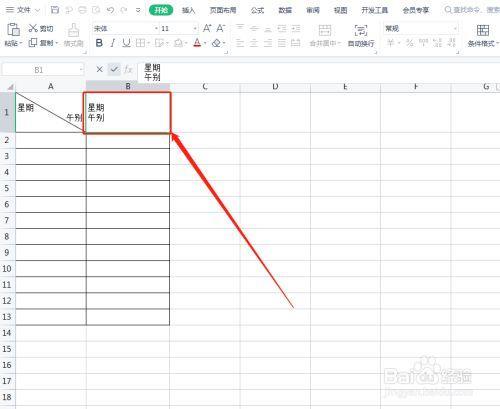Expand the font color dropdown arrow
This screenshot has height=409, width=500.
point(205,43)
